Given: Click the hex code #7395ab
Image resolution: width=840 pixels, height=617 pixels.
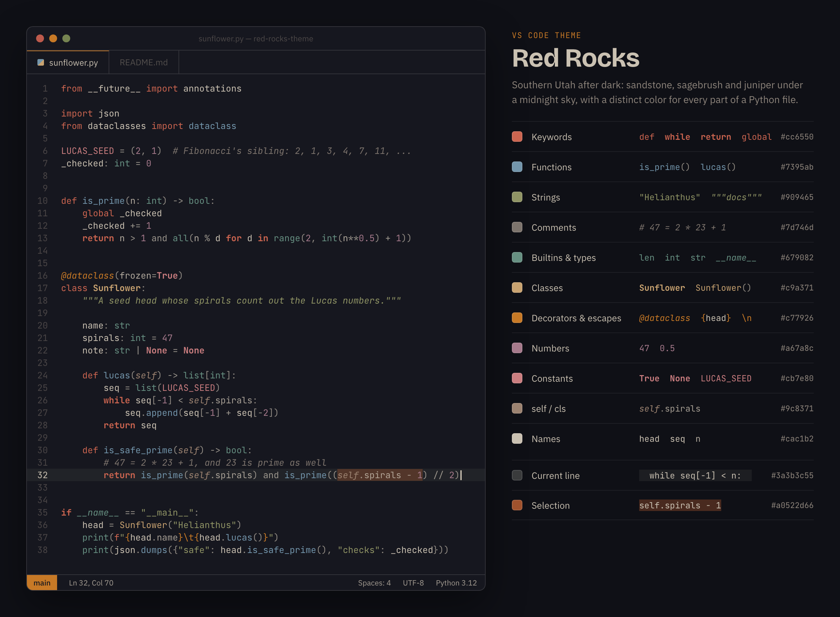Looking at the screenshot, I should point(797,167).
